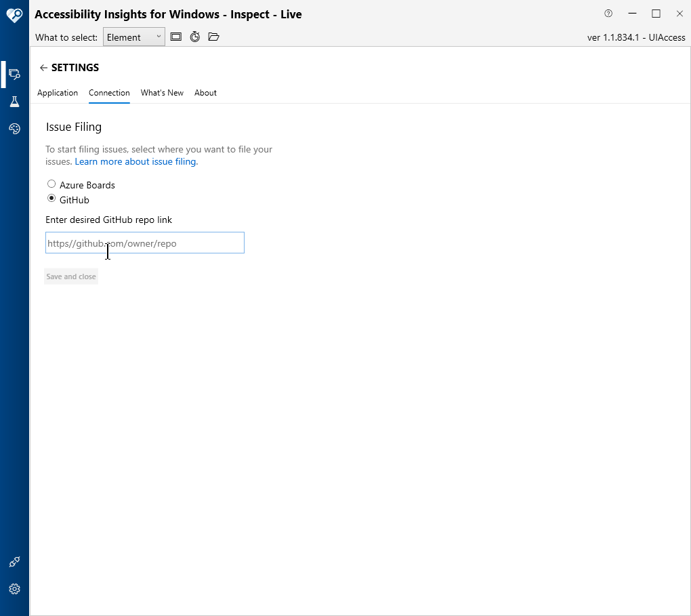
Task: Click the Enter desired GitHub repo link label
Action: [109, 220]
